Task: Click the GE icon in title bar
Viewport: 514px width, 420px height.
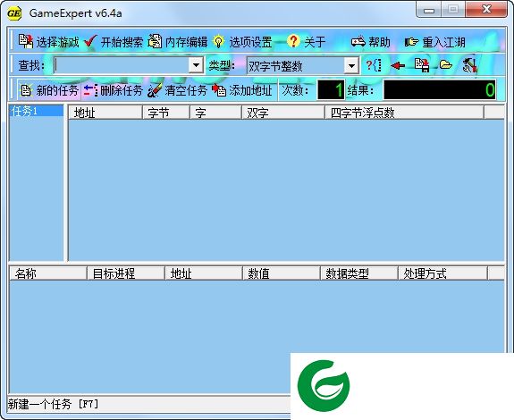Action: pyautogui.click(x=14, y=13)
